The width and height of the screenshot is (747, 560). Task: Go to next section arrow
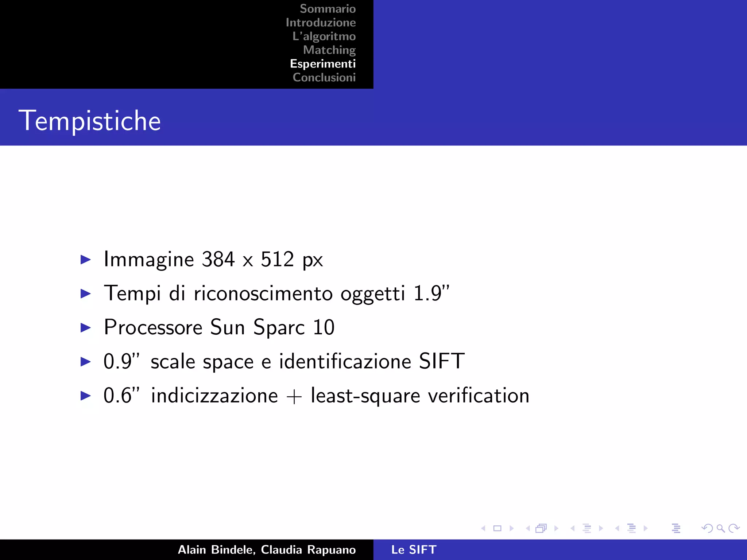click(646, 528)
